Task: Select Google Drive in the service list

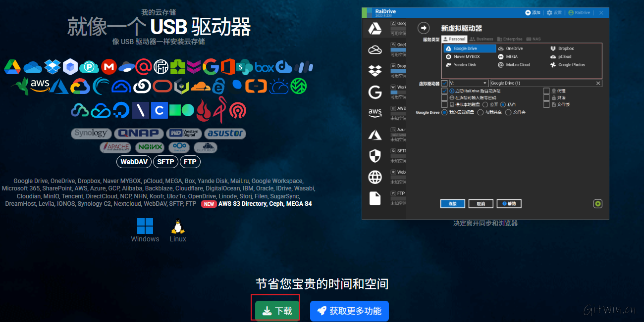Action: click(469, 48)
